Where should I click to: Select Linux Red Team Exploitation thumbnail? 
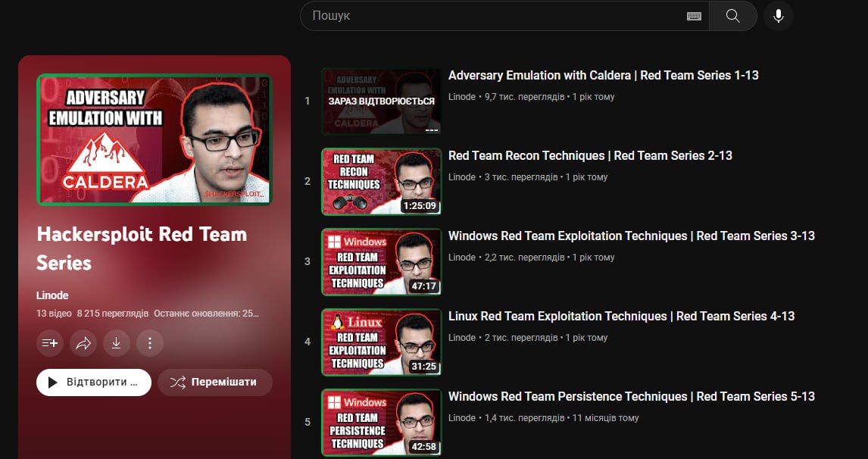(x=381, y=342)
